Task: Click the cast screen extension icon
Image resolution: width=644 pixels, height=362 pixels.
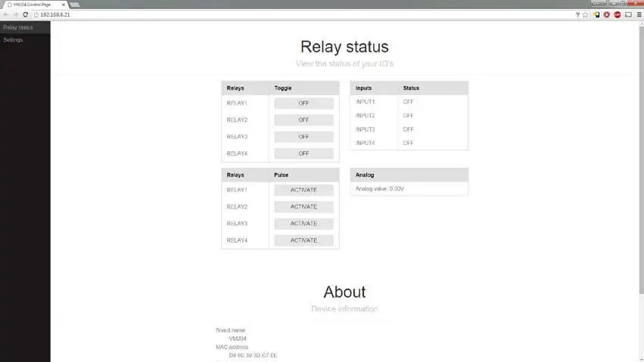Action: [628, 15]
